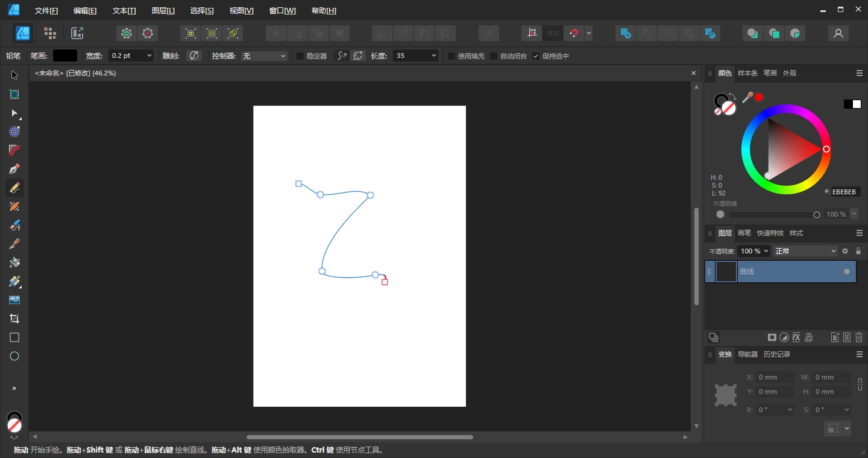The width and height of the screenshot is (868, 458).
Task: Open the 编辑[E] menu
Action: click(85, 11)
